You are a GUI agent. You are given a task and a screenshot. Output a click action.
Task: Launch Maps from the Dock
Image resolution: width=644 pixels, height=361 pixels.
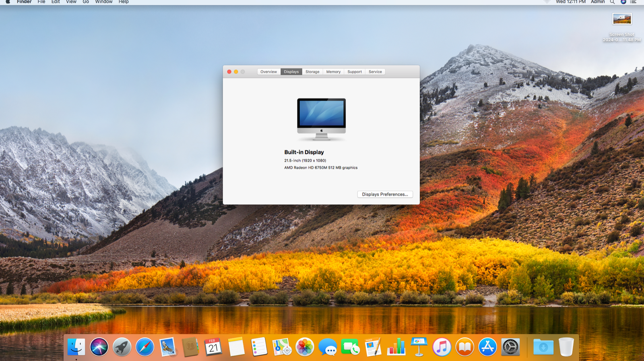pos(282,347)
